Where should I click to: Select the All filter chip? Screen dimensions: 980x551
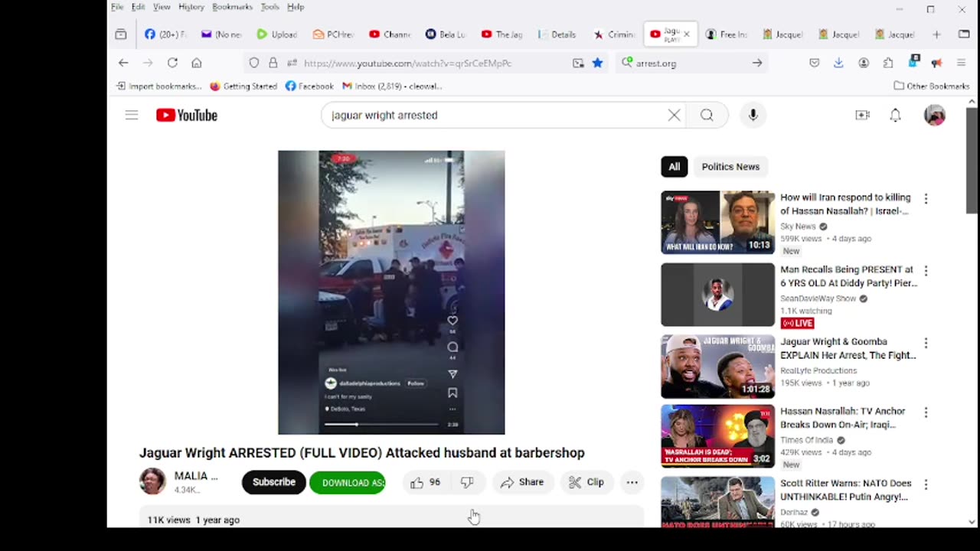pyautogui.click(x=674, y=167)
